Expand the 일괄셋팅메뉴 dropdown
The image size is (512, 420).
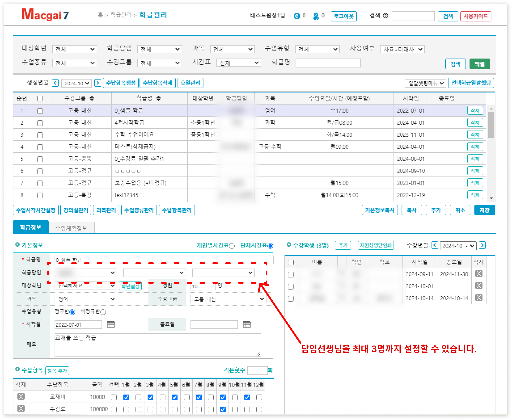[425, 83]
